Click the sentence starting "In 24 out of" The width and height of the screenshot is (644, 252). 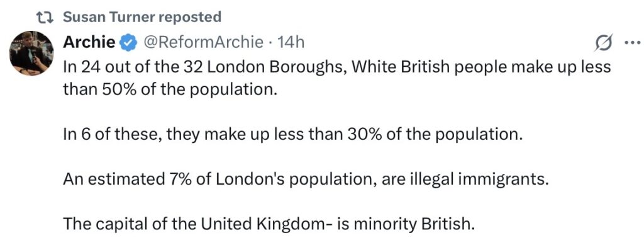point(336,67)
